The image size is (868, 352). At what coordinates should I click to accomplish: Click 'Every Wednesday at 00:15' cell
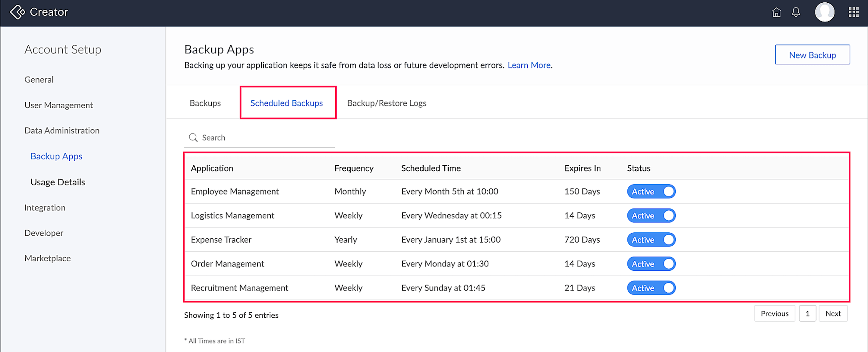pos(451,215)
